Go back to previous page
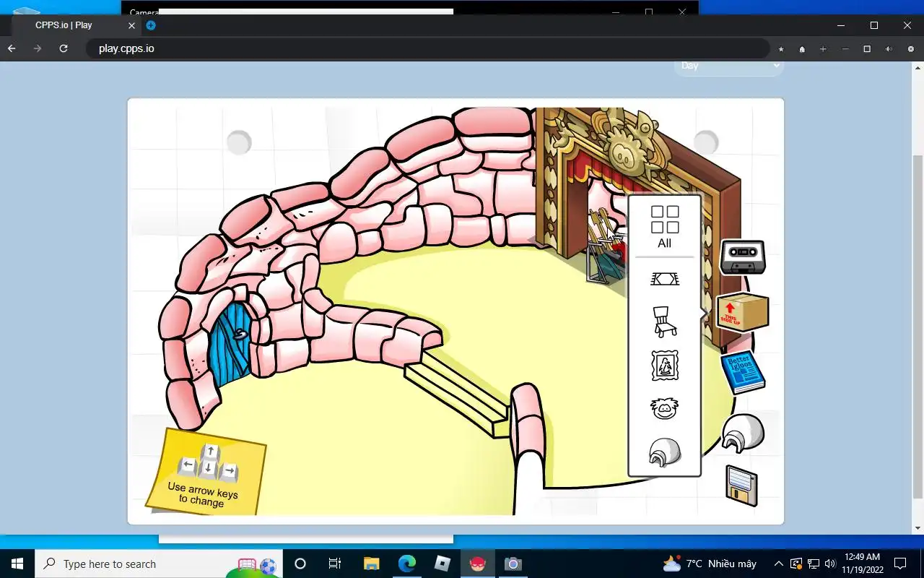Screen dimensions: 924x578 [x=12, y=48]
